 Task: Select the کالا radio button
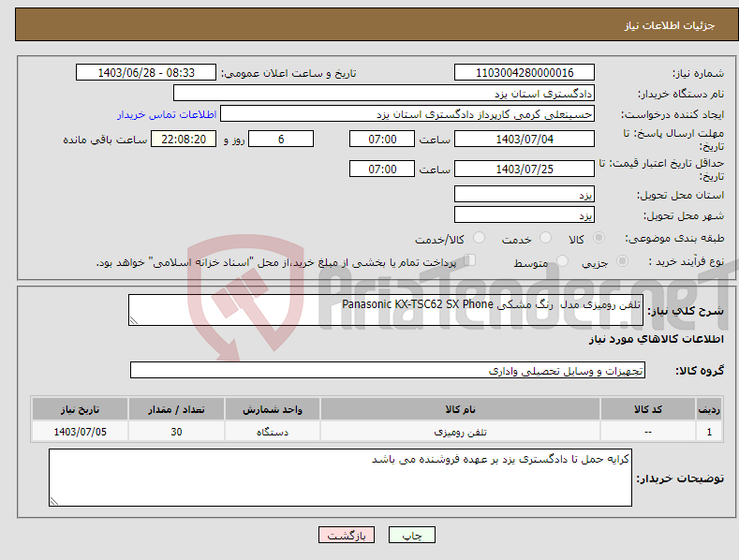(599, 238)
